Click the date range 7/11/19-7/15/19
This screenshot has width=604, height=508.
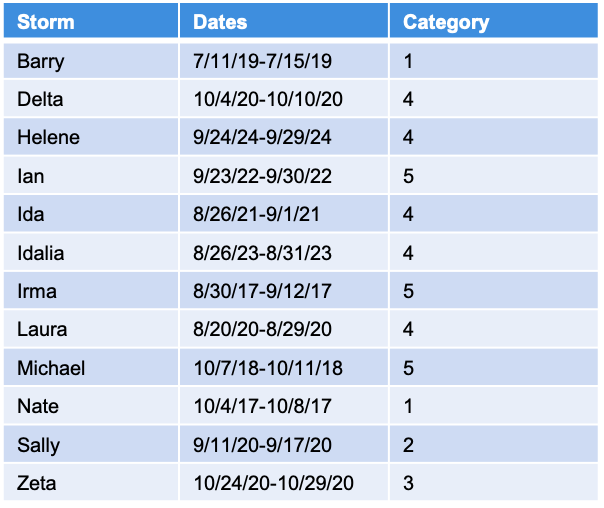tap(262, 61)
